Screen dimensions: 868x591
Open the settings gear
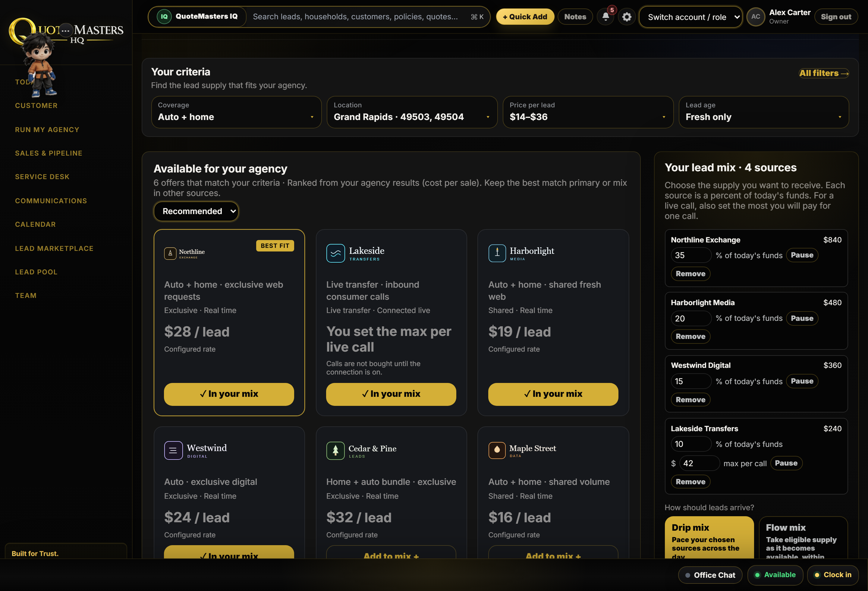point(627,17)
